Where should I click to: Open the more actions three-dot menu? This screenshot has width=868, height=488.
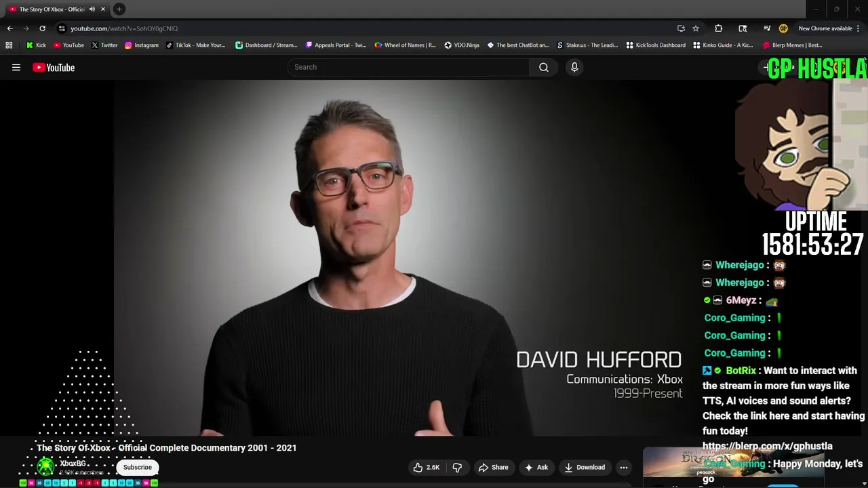click(624, 467)
